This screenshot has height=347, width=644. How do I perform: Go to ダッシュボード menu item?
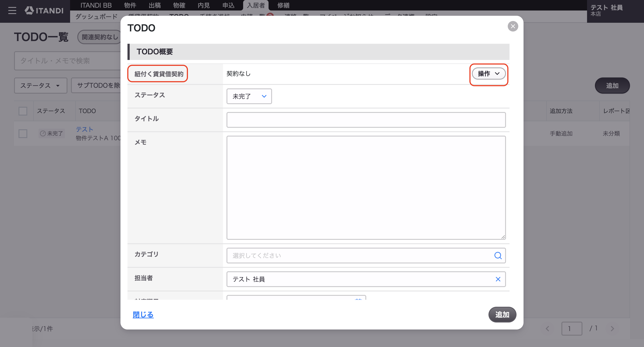click(96, 16)
